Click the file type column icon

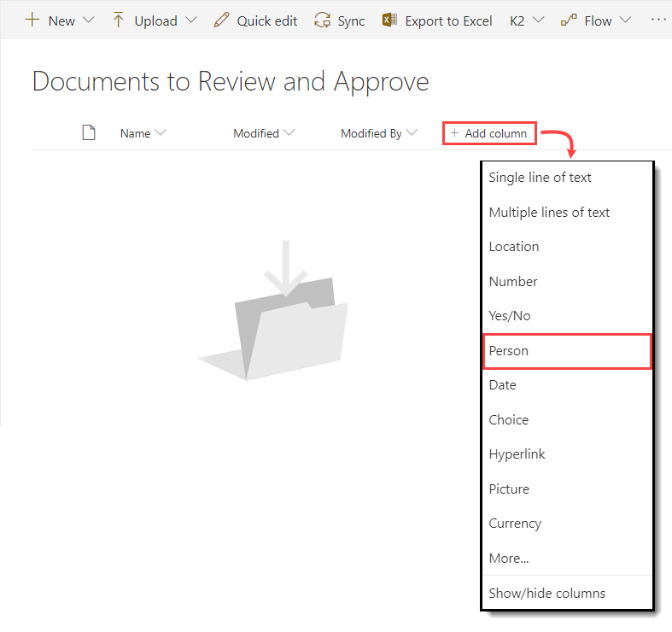tap(88, 132)
